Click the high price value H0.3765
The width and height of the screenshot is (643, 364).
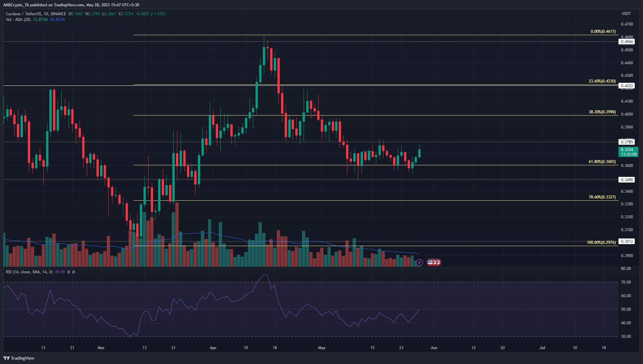92,14
